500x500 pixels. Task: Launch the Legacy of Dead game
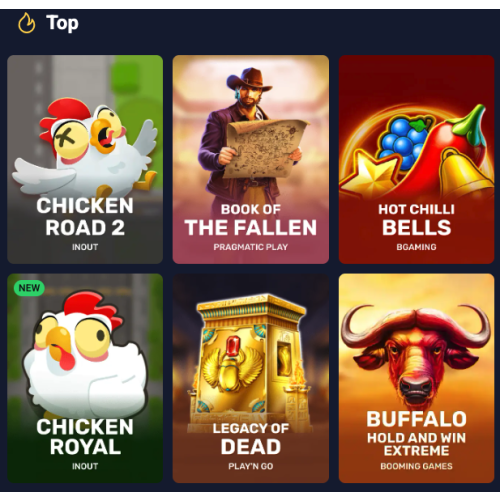(251, 378)
